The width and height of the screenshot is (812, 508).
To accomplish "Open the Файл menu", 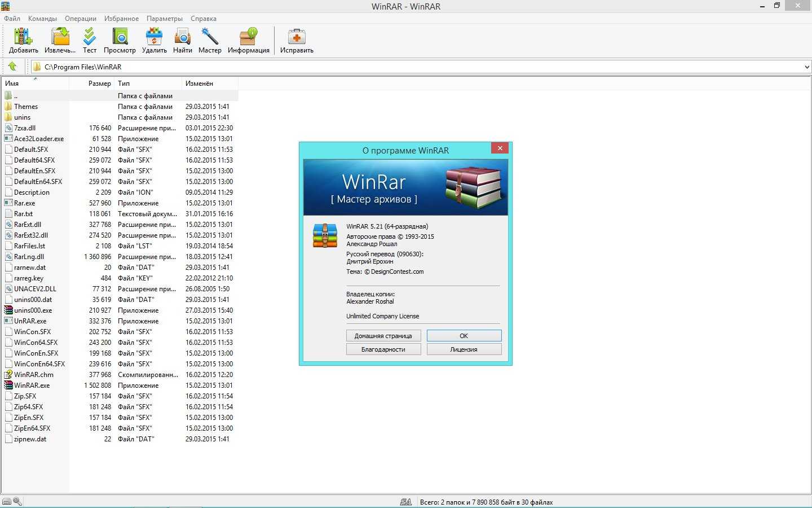I will coord(12,18).
